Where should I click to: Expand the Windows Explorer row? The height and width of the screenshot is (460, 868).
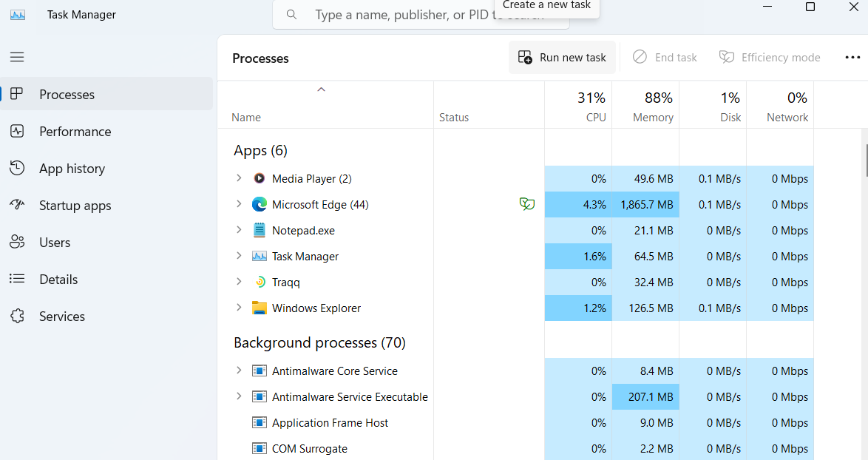coord(239,307)
